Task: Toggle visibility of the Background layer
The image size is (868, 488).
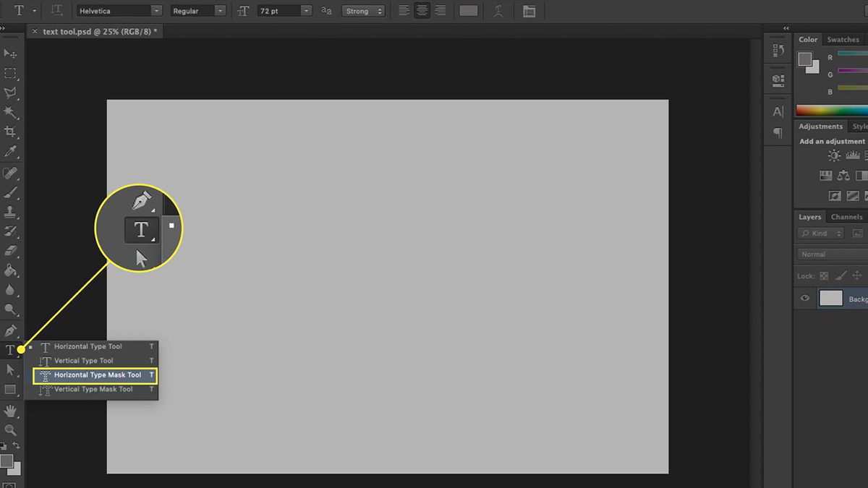Action: point(804,299)
